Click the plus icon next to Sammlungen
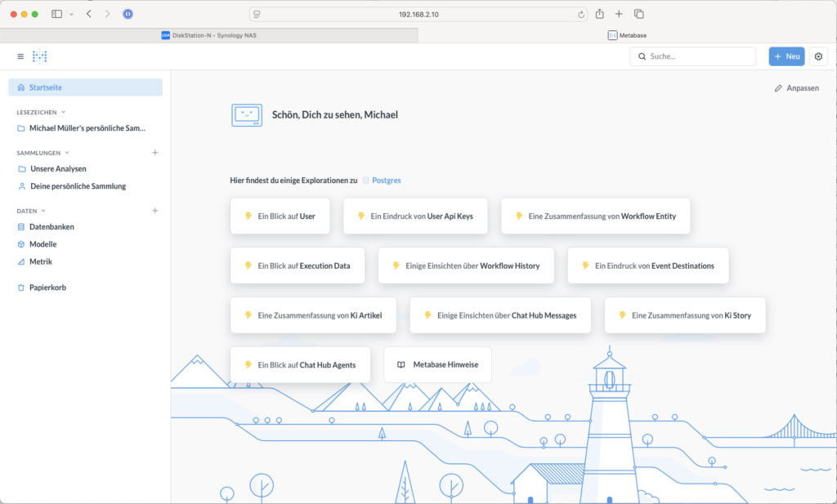The width and height of the screenshot is (837, 504). click(155, 153)
